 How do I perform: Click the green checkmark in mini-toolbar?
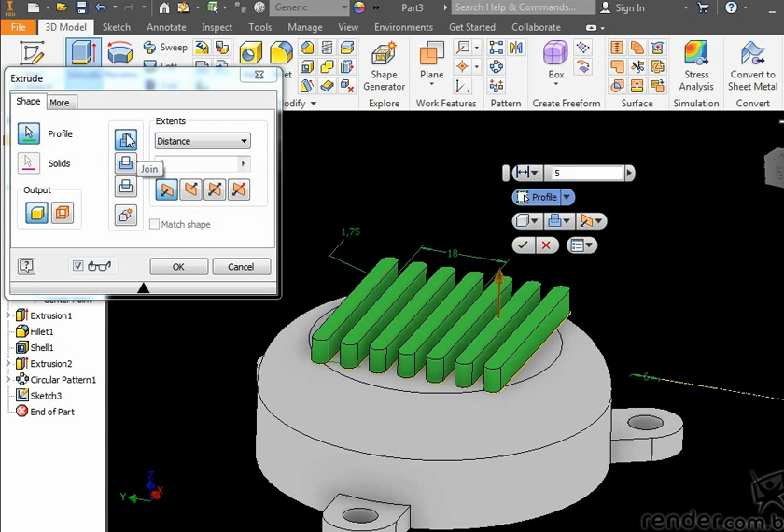[523, 245]
